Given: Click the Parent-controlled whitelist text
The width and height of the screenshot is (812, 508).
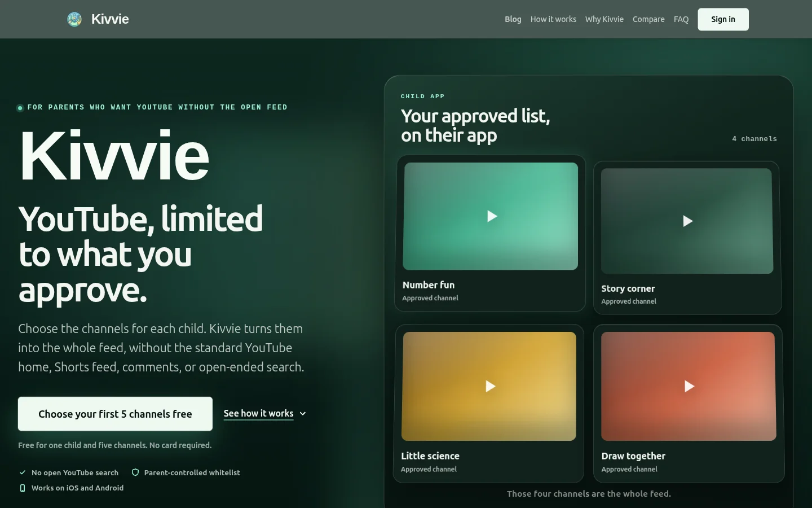Looking at the screenshot, I should [x=192, y=472].
